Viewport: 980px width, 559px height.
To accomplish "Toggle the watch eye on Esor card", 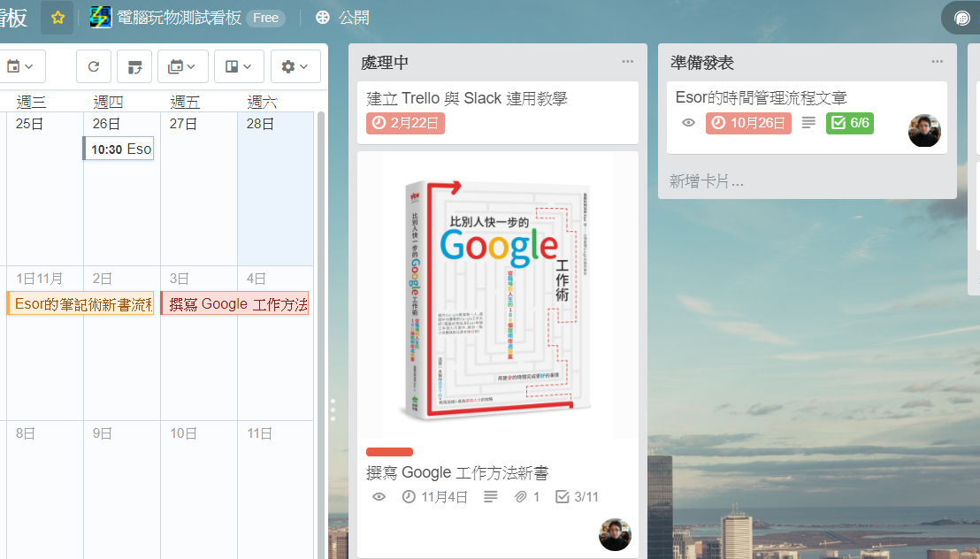I will [x=688, y=123].
